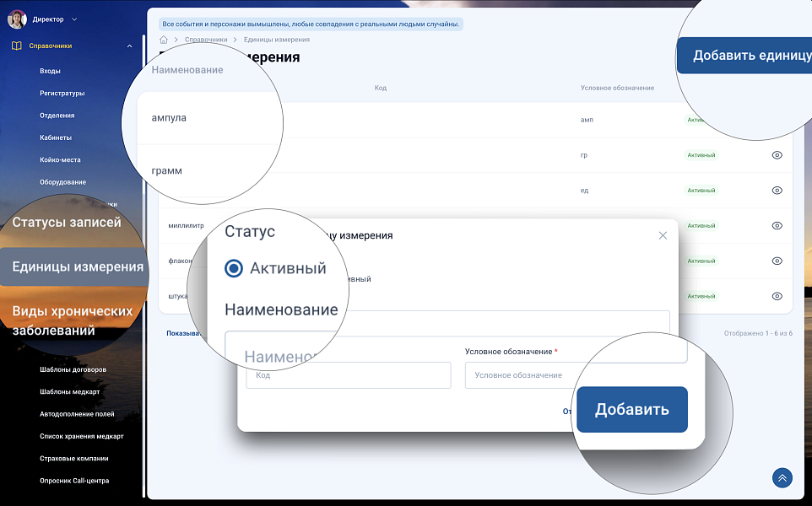Click the director's profile avatar
The image size is (812, 506).
pos(17,19)
